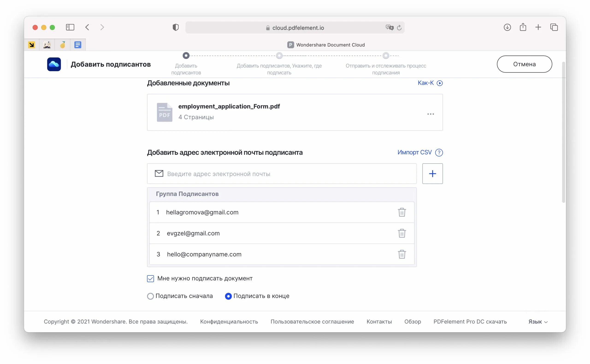Click the email address input field

coord(282,173)
